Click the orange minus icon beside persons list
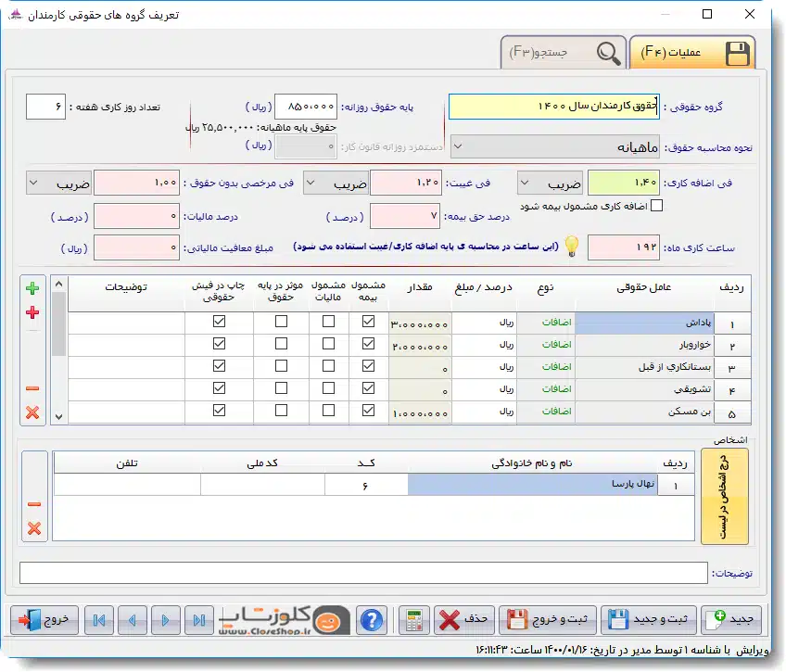786x672 pixels. [34, 504]
